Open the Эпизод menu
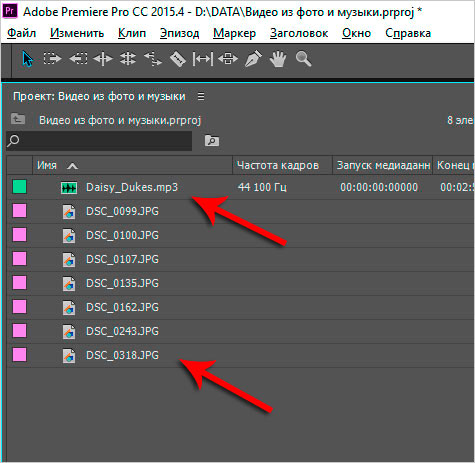Screen dimensions: 475x463 (180, 33)
